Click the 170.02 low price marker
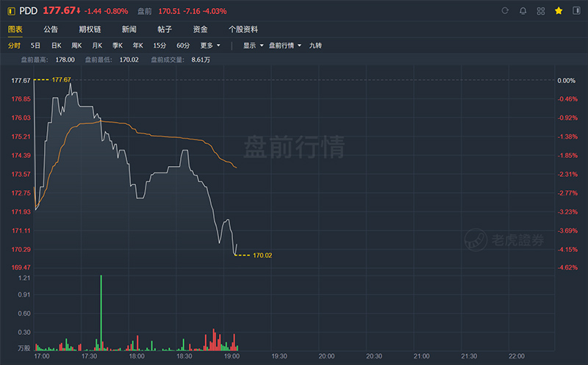Viewport: 588px width, 365px height. point(262,256)
